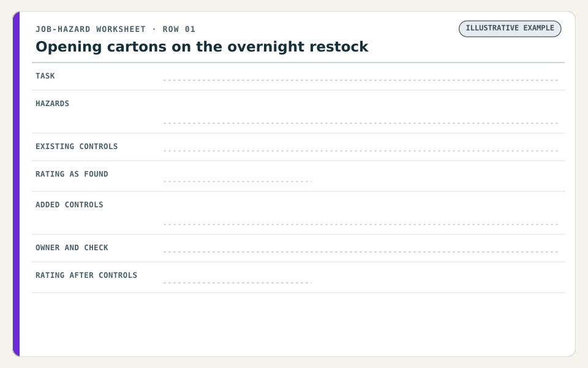This screenshot has height=368, width=588.
Task: Click the purple accent bar on card edge
Action: tap(16, 184)
